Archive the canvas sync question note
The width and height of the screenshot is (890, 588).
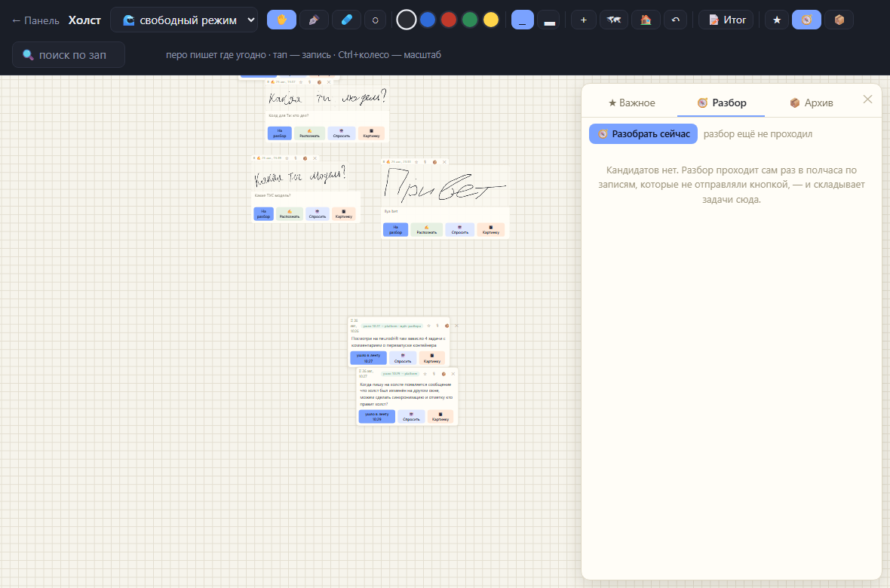click(443, 374)
